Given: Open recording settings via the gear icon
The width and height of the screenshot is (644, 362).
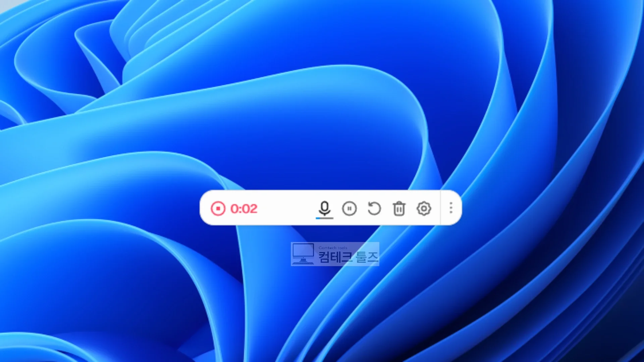Looking at the screenshot, I should [424, 208].
